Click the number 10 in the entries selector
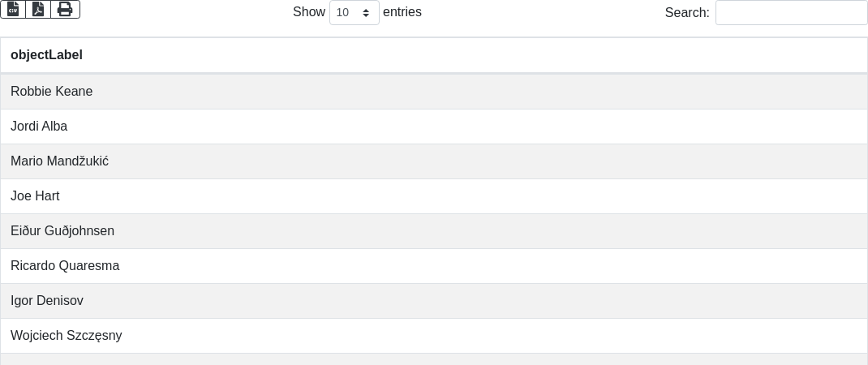Viewport: 868px width, 365px height. [x=342, y=13]
